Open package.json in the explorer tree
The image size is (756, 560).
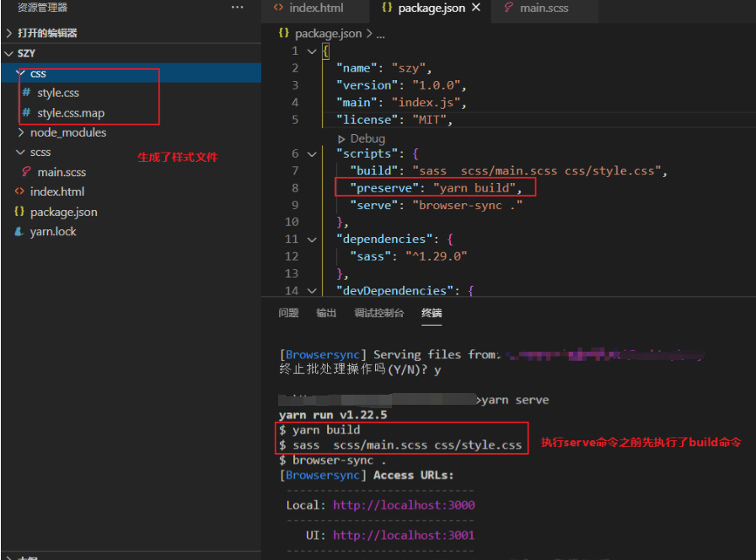pos(64,212)
